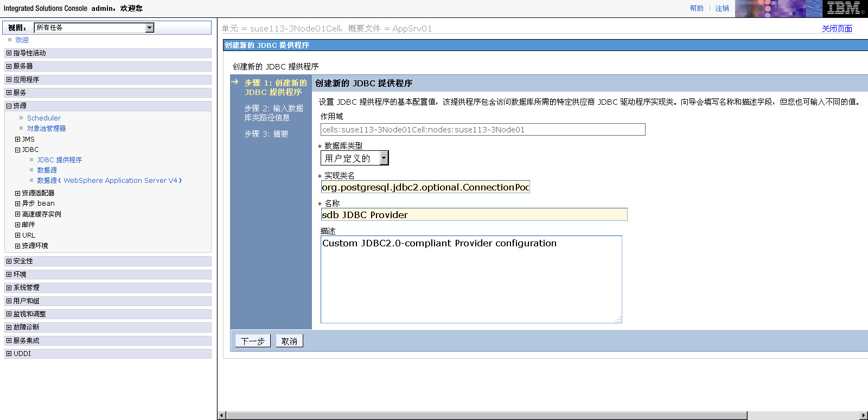Open the 欢迎 link

(x=22, y=40)
